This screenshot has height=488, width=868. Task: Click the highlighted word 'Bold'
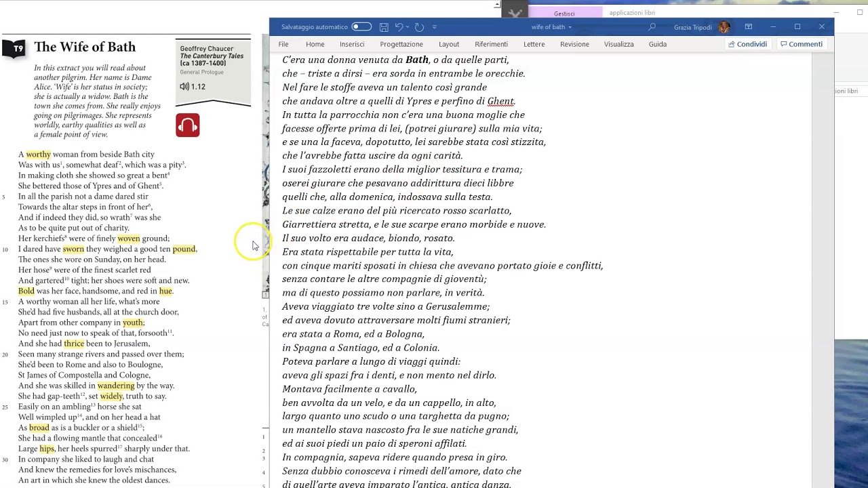click(26, 291)
